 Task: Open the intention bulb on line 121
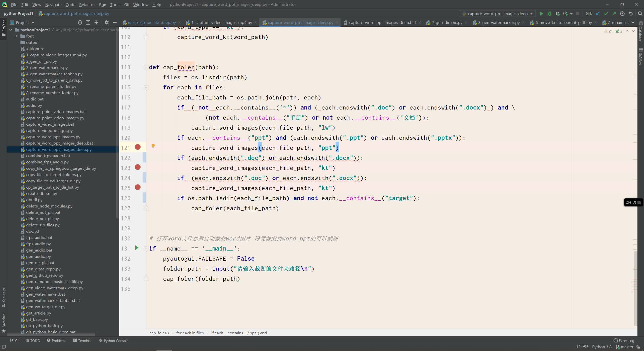click(x=153, y=146)
